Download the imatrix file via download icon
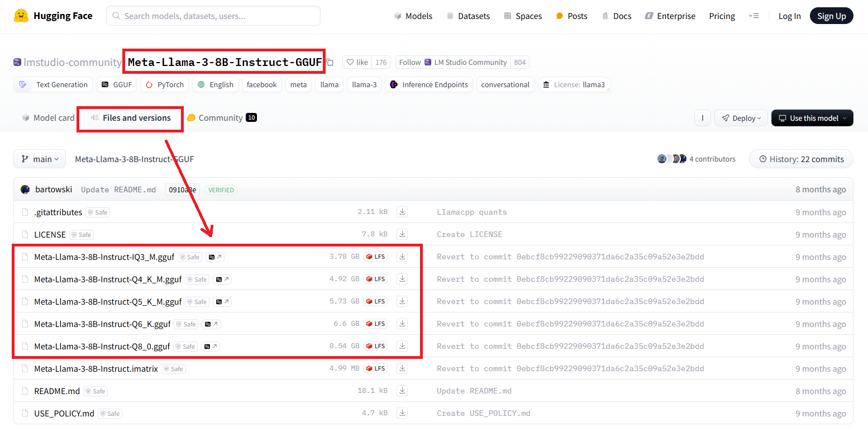The image size is (868, 436). tap(402, 368)
